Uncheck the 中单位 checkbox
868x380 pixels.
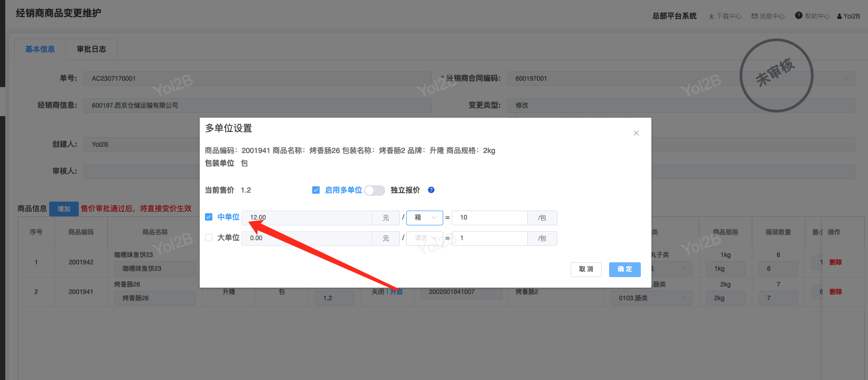click(209, 217)
